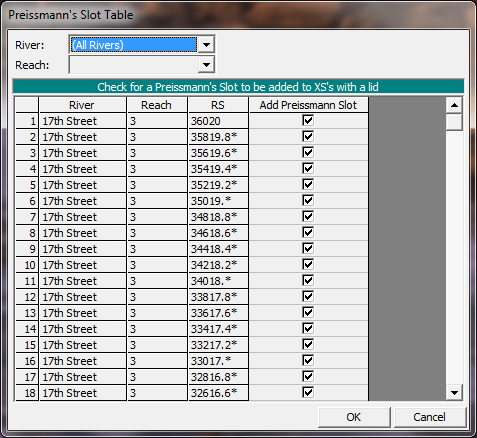Toggle Preissmann Slot checkbox for RS 32616.6*
This screenshot has height=438, width=477.
coord(308,392)
